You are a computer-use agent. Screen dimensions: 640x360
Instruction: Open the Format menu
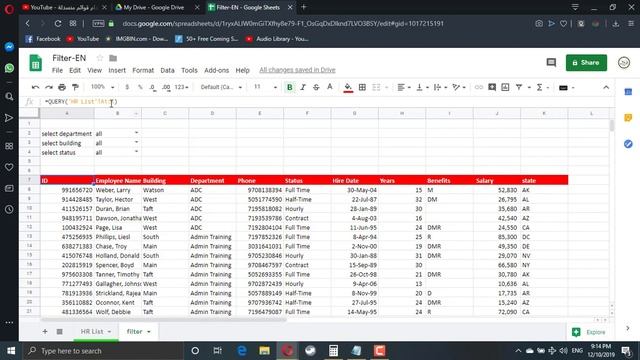[x=143, y=70]
